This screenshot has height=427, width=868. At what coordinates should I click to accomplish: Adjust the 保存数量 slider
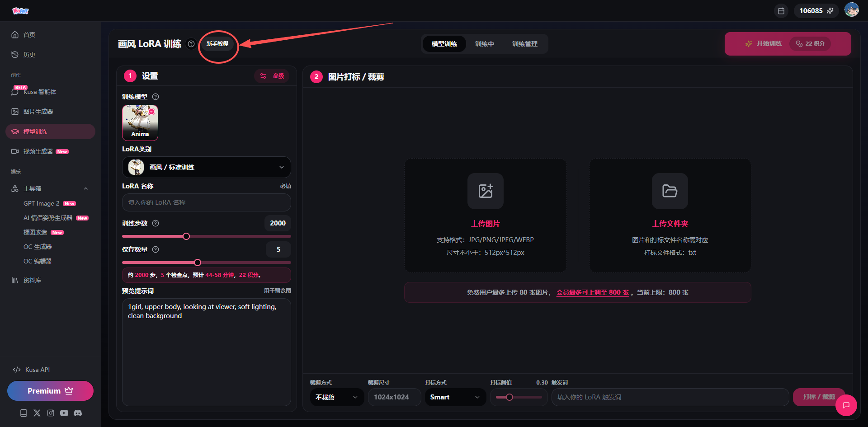(198, 263)
